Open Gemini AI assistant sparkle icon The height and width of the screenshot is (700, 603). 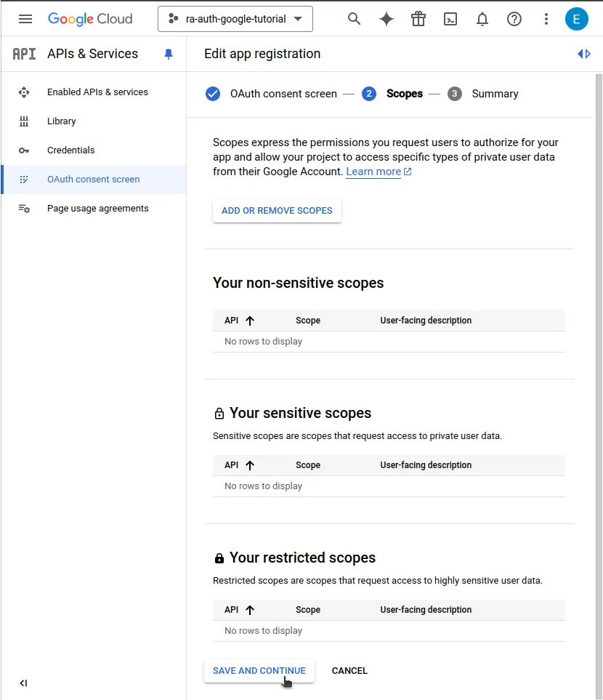tap(387, 19)
